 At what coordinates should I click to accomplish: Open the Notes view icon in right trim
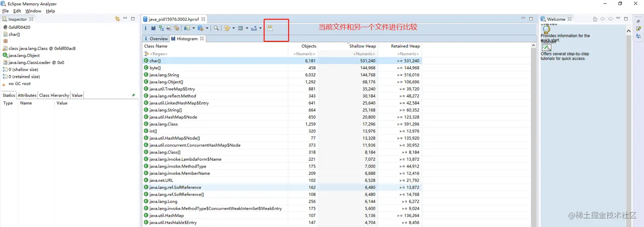[x=638, y=28]
